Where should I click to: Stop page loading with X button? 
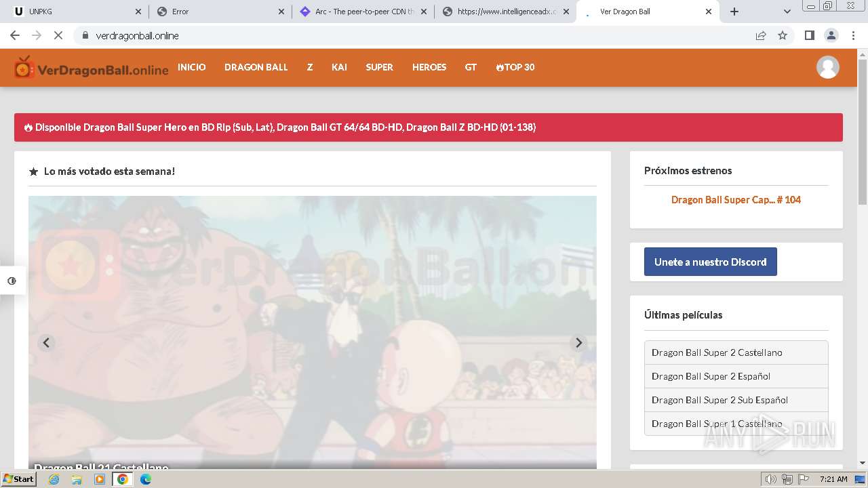58,35
